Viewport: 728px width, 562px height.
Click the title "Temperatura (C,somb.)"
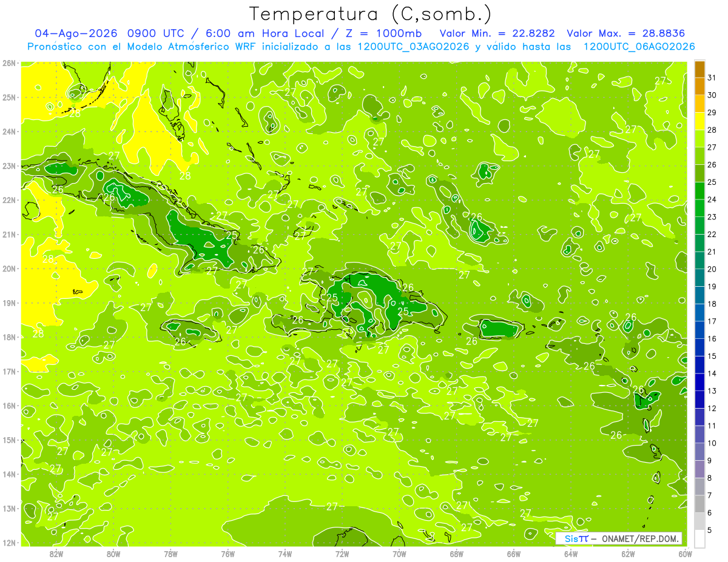coord(370,14)
